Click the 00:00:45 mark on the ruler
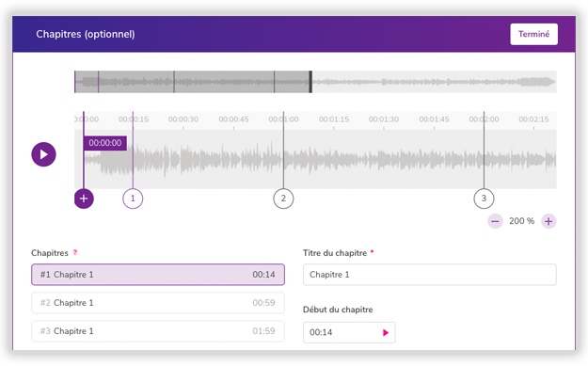 (233, 119)
